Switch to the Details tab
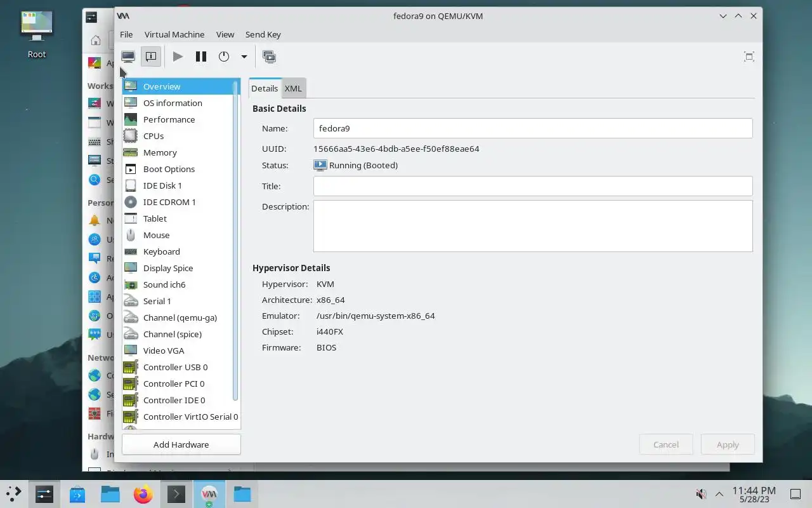Screen dimensions: 812x508 click(x=265, y=88)
